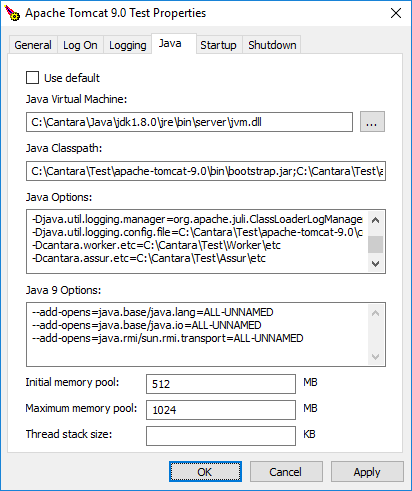
Task: Click the Initial memory pool field
Action: coord(221,384)
